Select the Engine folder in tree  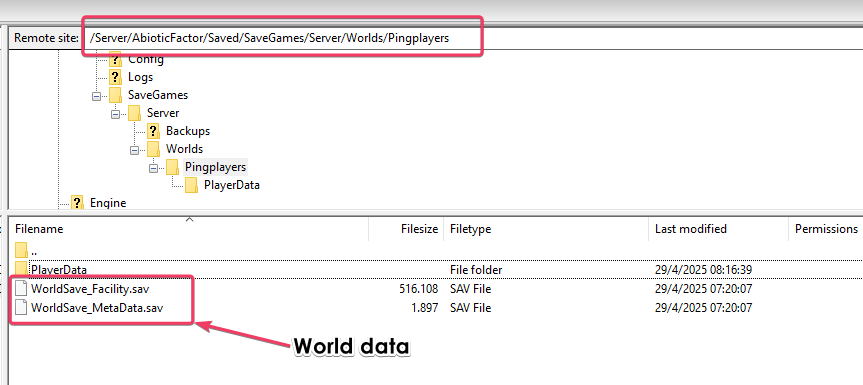coord(108,203)
